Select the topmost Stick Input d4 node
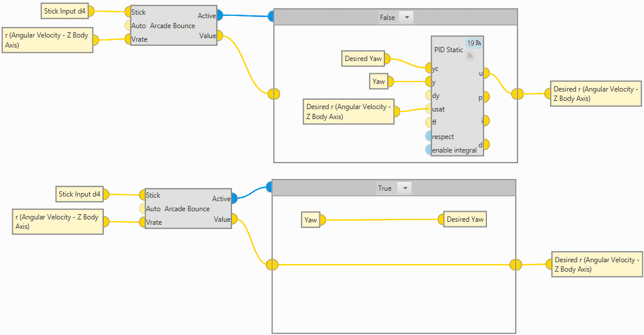The height and width of the screenshot is (335, 644). tap(64, 11)
